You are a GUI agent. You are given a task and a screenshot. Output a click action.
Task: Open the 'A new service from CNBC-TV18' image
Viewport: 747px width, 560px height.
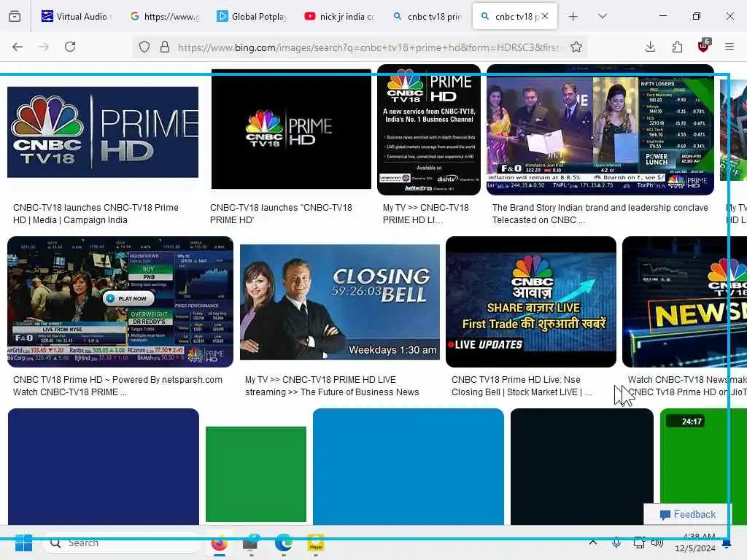pyautogui.click(x=429, y=130)
